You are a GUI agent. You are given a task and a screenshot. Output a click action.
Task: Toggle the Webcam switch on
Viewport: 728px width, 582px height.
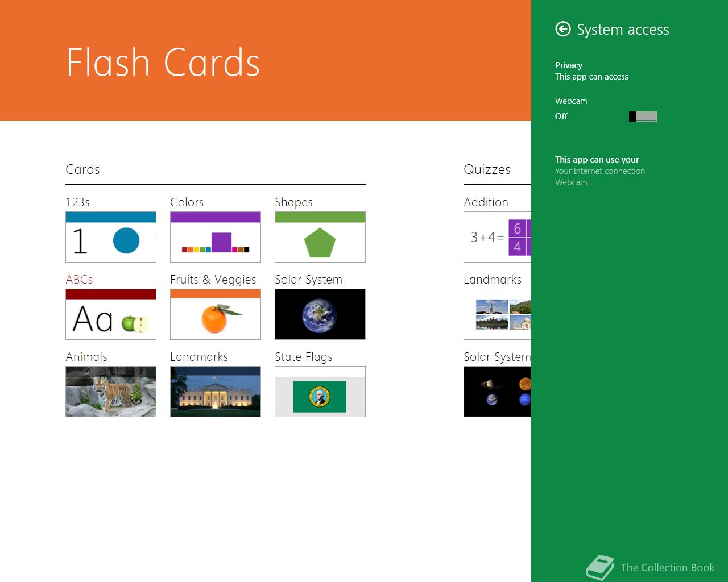(643, 117)
